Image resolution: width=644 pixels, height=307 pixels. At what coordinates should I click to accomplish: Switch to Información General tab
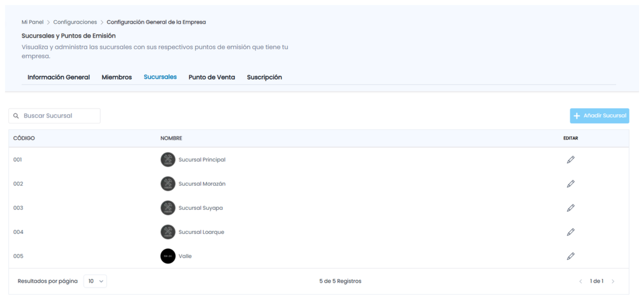click(59, 77)
